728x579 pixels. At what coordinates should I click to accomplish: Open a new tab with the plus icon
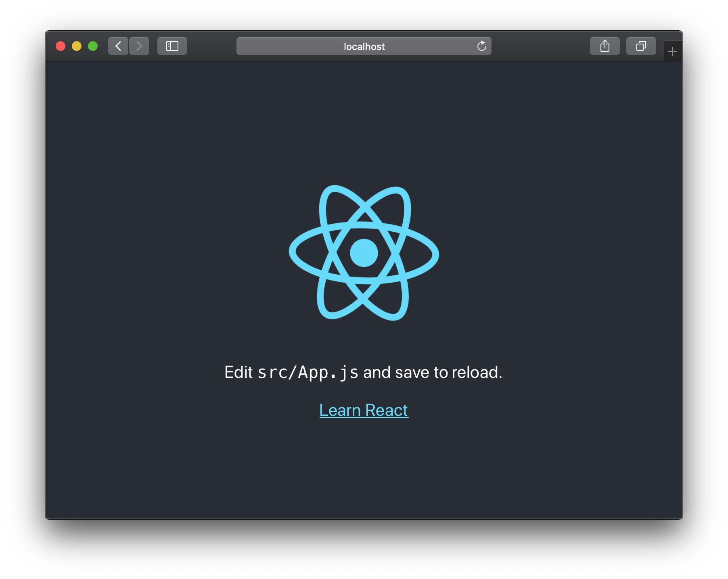click(673, 51)
